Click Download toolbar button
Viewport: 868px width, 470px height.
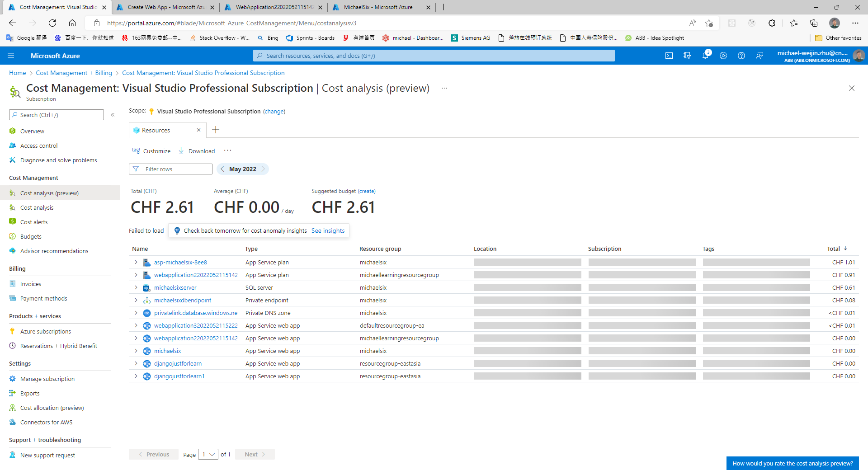pyautogui.click(x=197, y=151)
